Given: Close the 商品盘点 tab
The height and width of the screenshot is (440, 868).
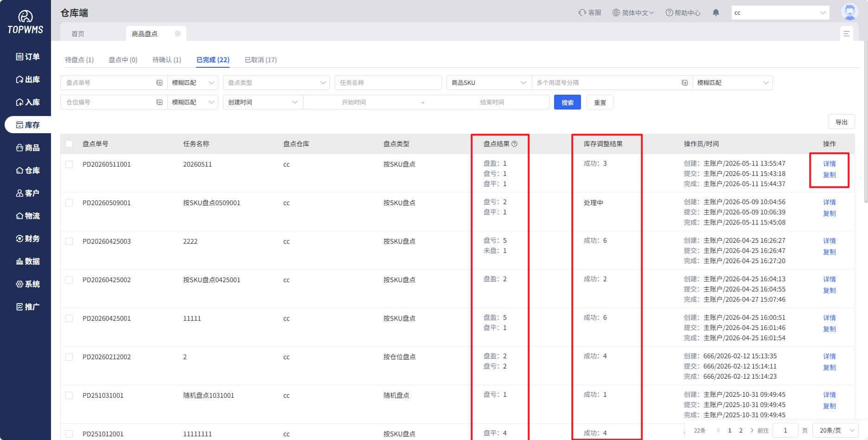Looking at the screenshot, I should tap(178, 33).
